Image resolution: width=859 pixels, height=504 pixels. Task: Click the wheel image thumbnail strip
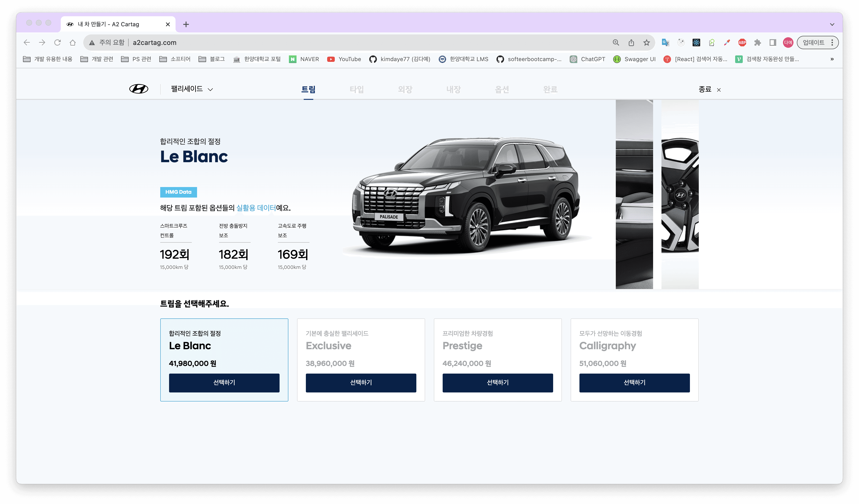[x=680, y=194]
